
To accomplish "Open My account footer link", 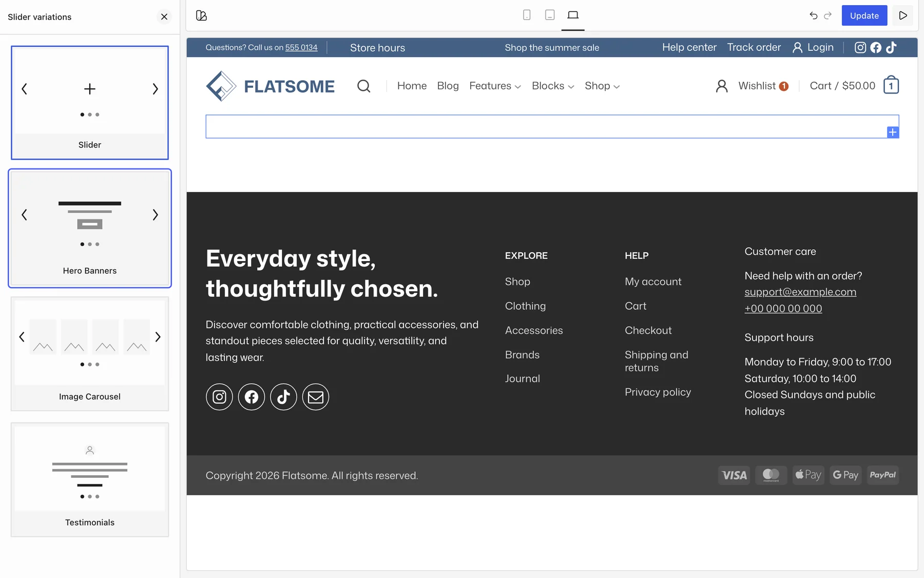I will 653,282.
